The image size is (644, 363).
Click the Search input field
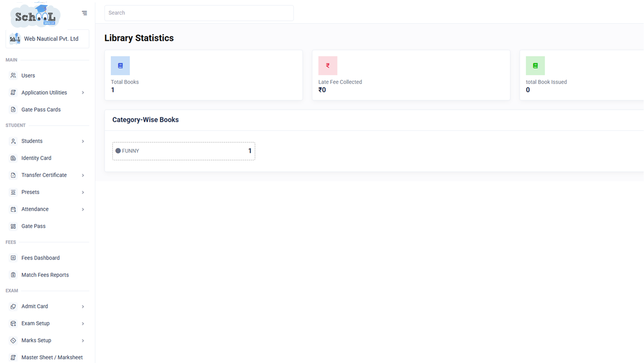[199, 13]
